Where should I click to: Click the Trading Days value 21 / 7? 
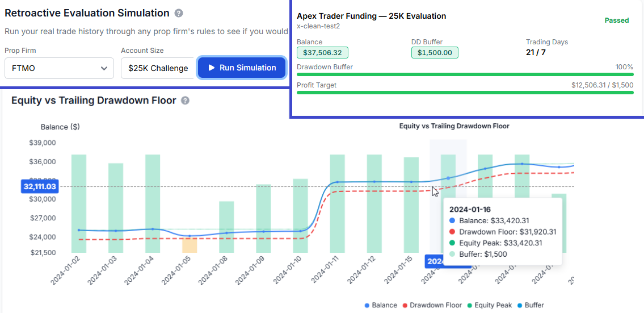coord(536,52)
